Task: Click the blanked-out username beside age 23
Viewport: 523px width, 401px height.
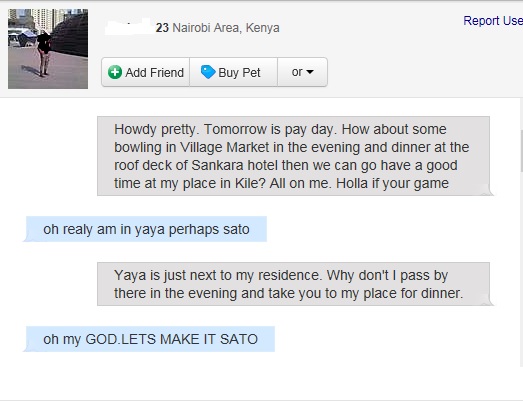Action: click(130, 27)
